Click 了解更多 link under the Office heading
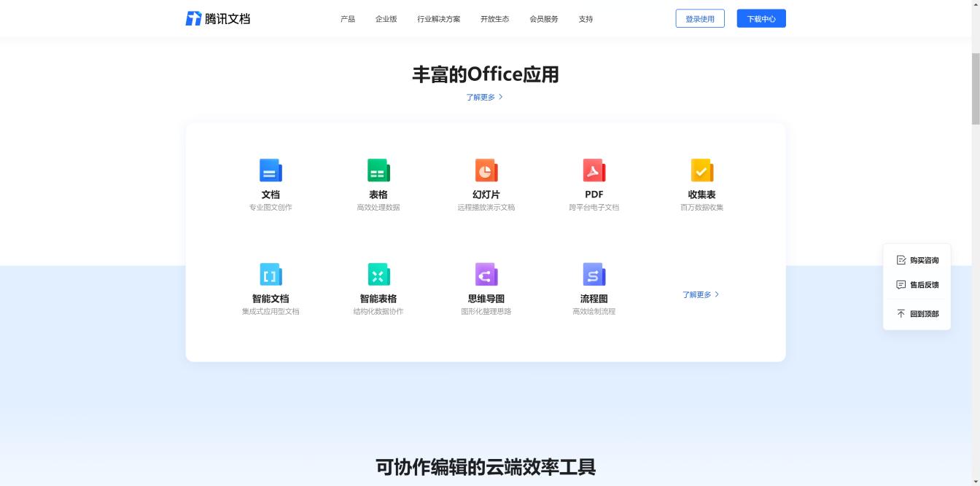 click(481, 97)
